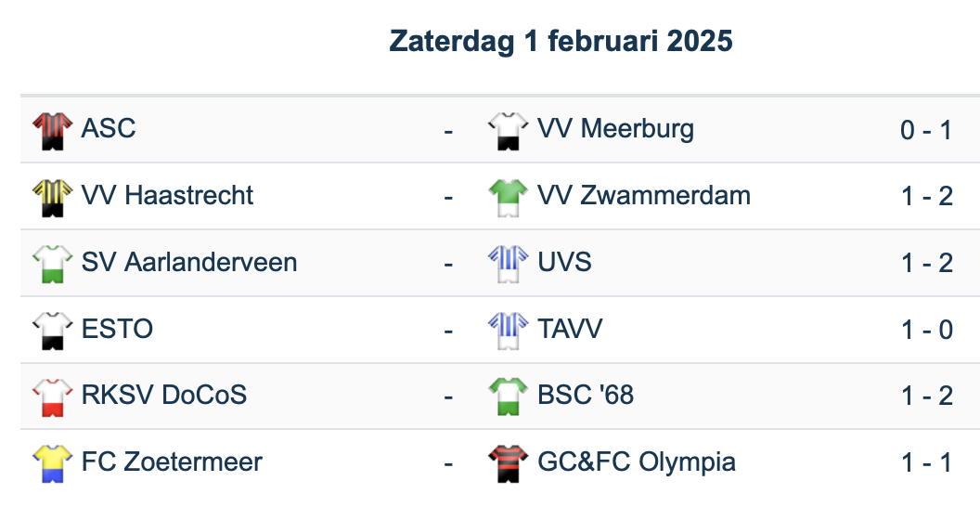
Task: Click the 1 - 1 score for Zoetermeer match
Action: coord(926,462)
